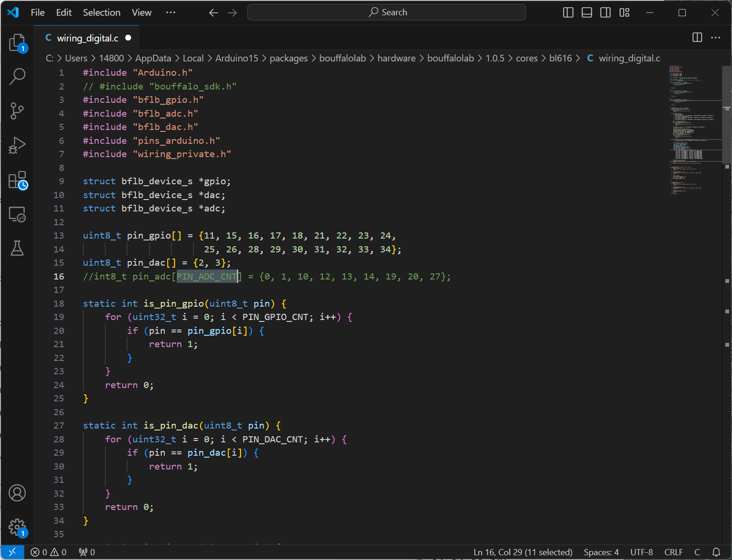
Task: Open the Source Control view
Action: pos(17,110)
